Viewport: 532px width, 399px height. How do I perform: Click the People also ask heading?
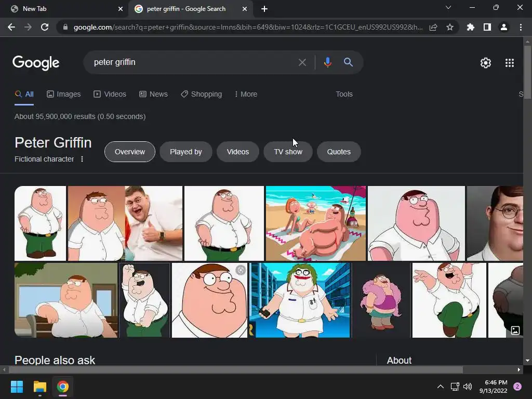pos(55,361)
